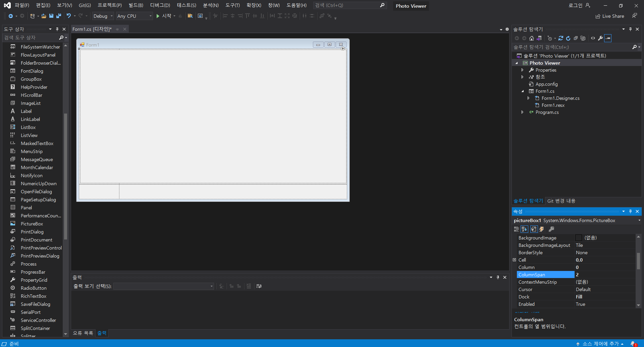Click the Properties grid scrollbar thumb

point(638,261)
